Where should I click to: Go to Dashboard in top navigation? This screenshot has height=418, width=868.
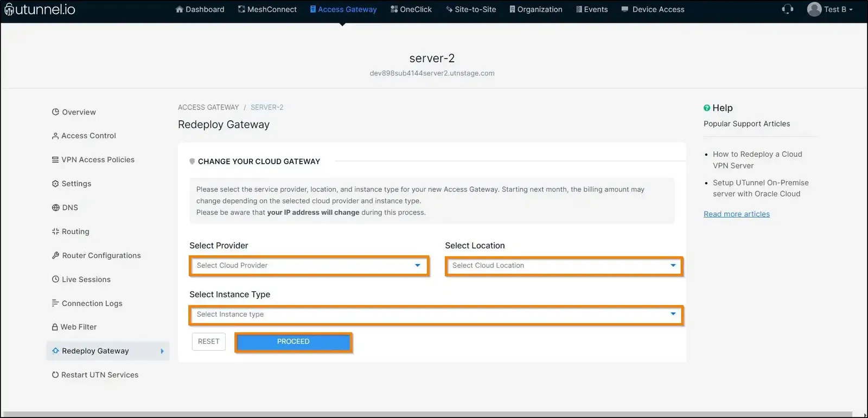coord(200,9)
